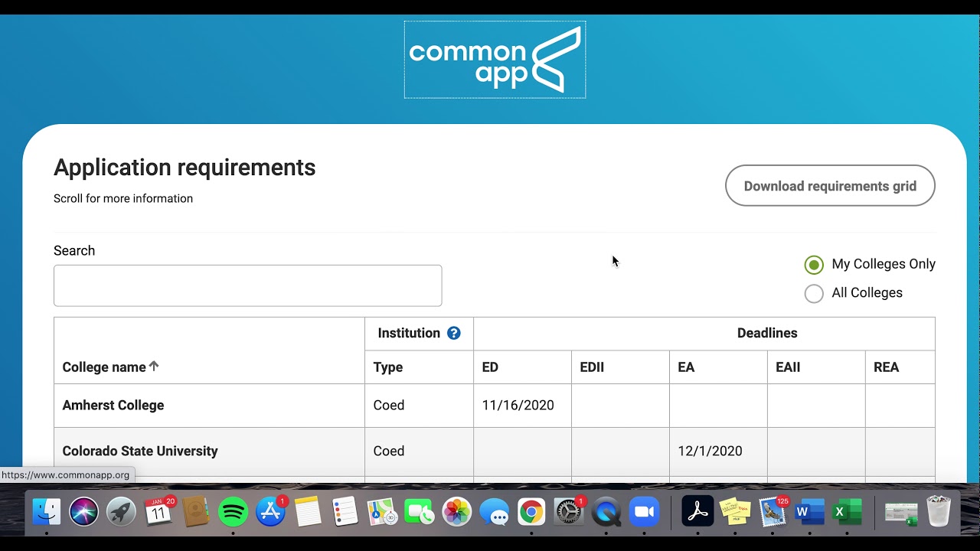Click the Deadlines group header
Image resolution: width=980 pixels, height=551 pixels.
click(x=767, y=333)
